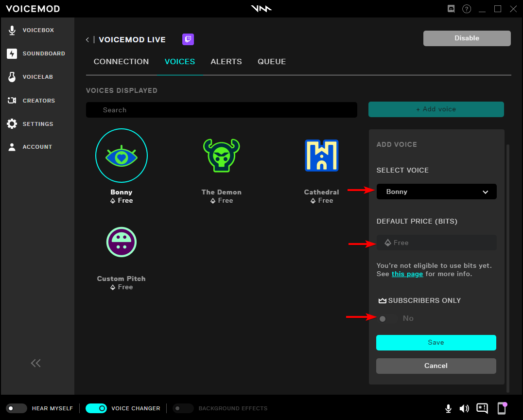523x420 pixels.
Task: Open the Select Voice dropdown showing Bonny
Action: point(436,192)
